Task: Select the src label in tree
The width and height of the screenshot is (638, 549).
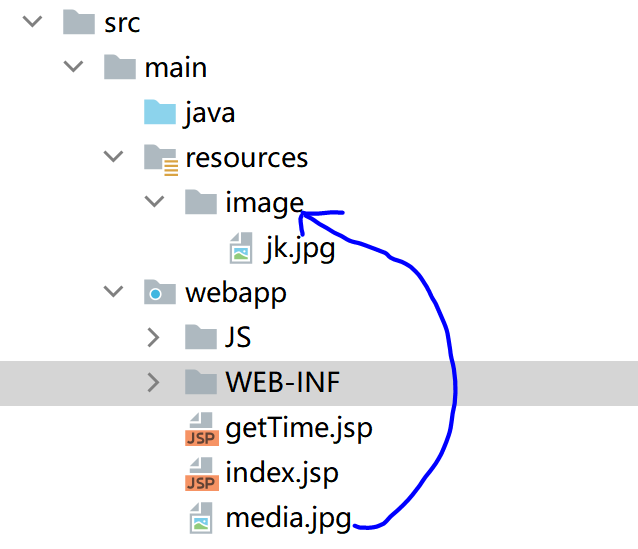Action: (x=122, y=23)
